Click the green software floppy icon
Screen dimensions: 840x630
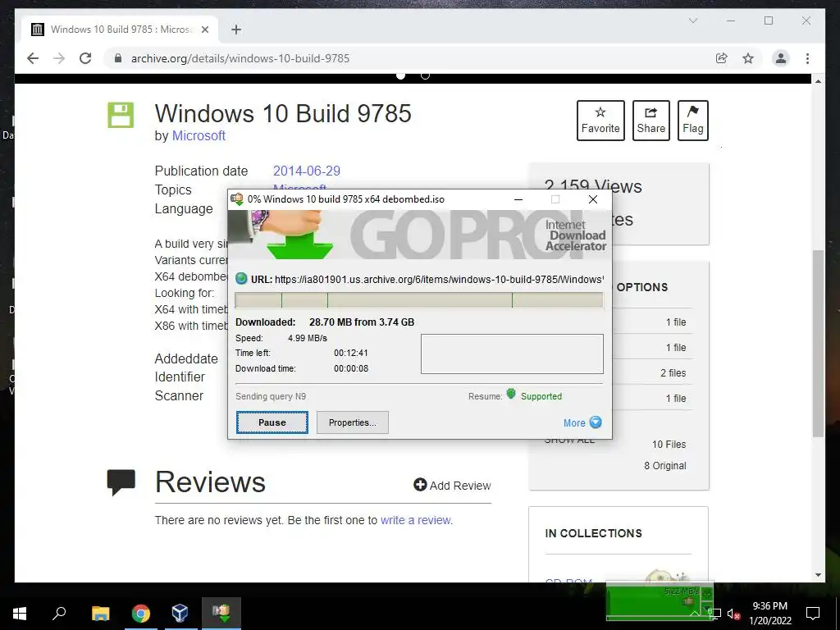point(121,115)
